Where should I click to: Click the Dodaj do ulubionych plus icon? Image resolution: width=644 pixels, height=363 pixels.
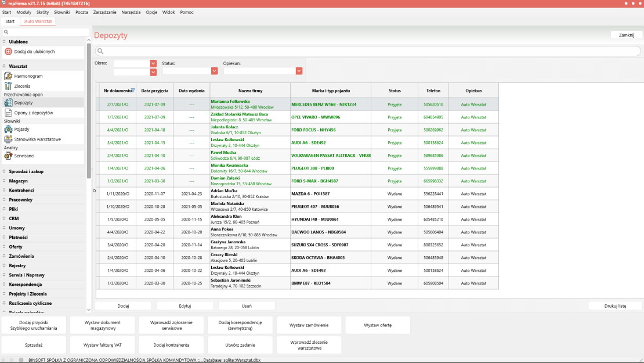[x=8, y=52]
